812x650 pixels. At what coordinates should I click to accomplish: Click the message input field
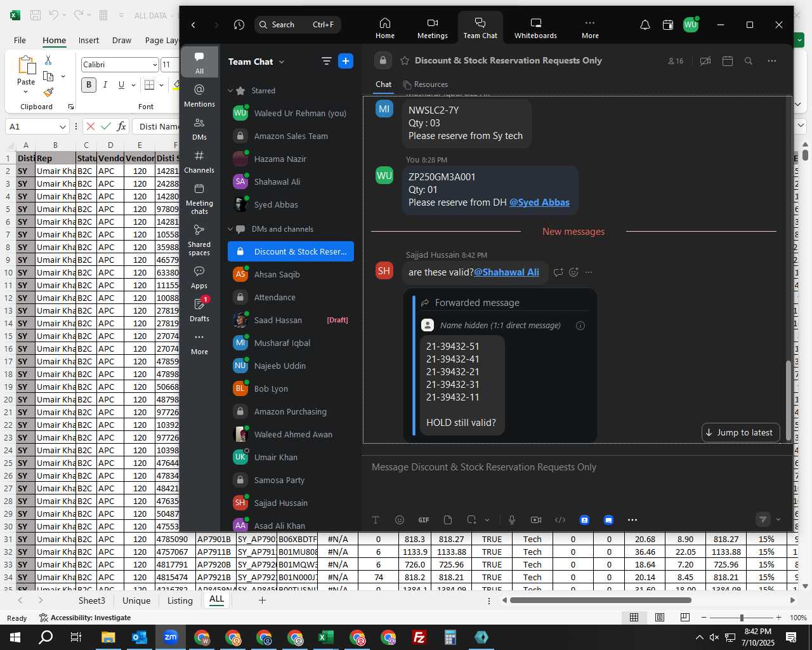(577, 467)
